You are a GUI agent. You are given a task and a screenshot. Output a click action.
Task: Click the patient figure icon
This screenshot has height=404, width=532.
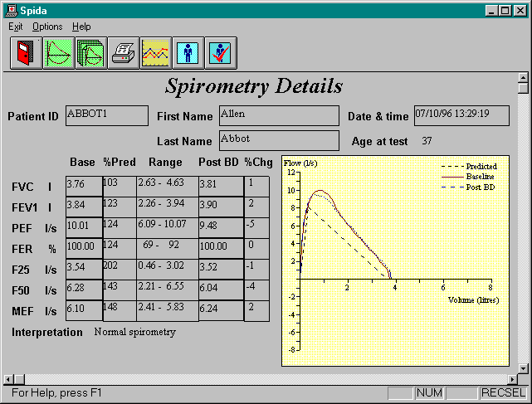[x=188, y=53]
